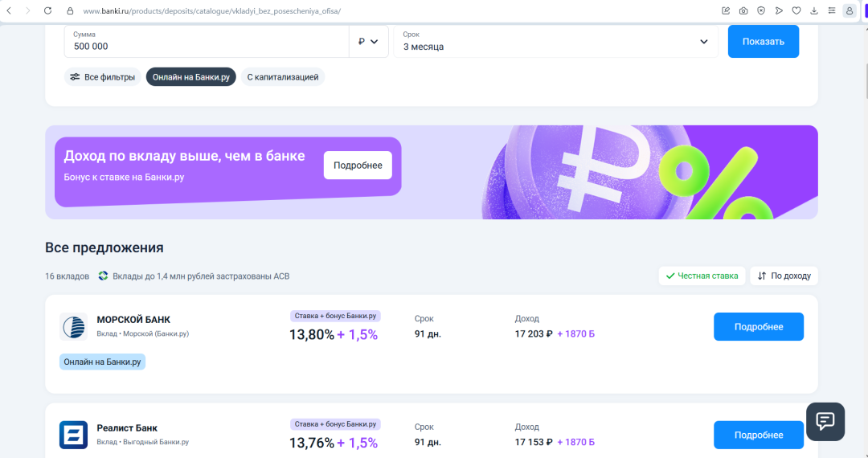Toggle the 'Честная ставка' option
This screenshot has height=458, width=868.
tap(702, 276)
